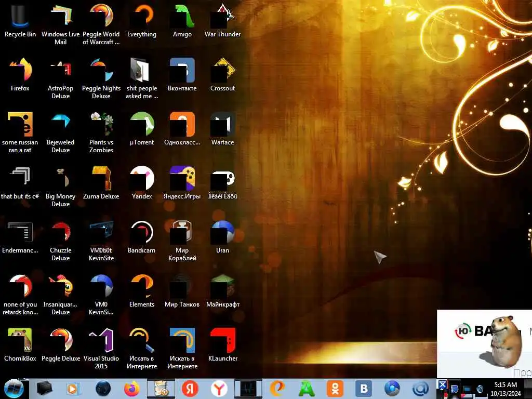Viewport: 532px width, 399px height.
Task: Open the Yandex Browser Y taskbar icon
Action: (219, 389)
